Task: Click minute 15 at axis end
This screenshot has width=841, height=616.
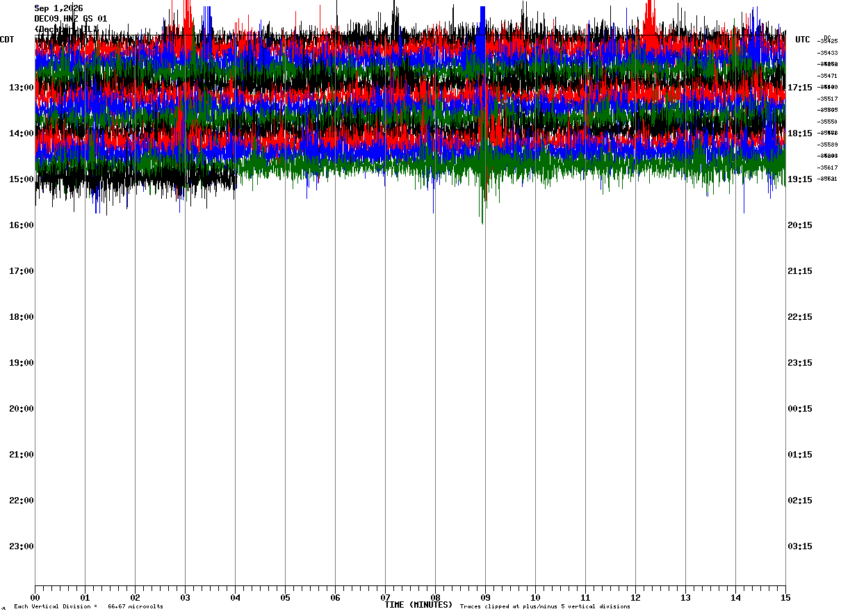Action: pyautogui.click(x=785, y=597)
